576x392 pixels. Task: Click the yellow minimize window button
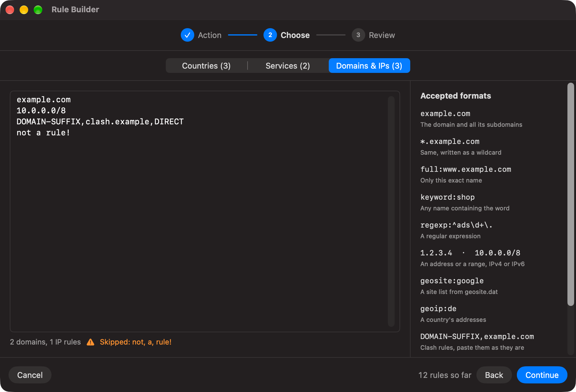click(24, 10)
